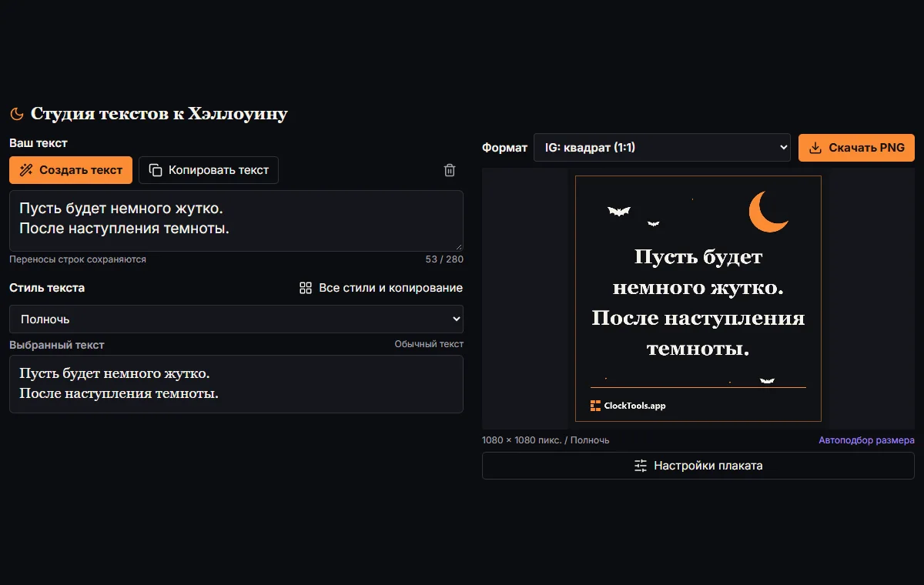Screen dimensions: 924x585
Task: Click the sliders icon on Настройки плаката
Action: click(x=641, y=466)
